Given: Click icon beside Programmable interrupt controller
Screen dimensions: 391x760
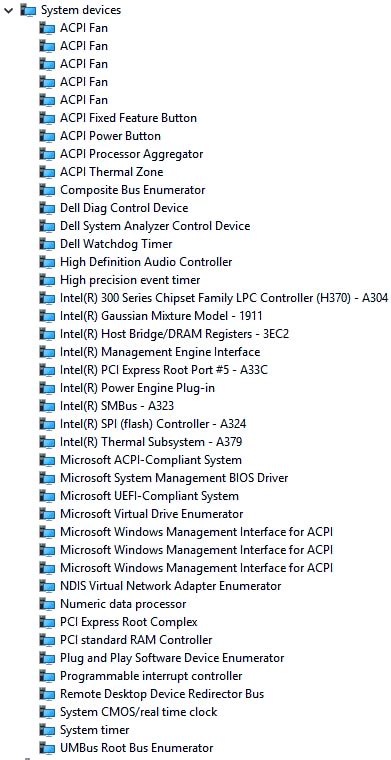Looking at the screenshot, I should click(47, 676).
